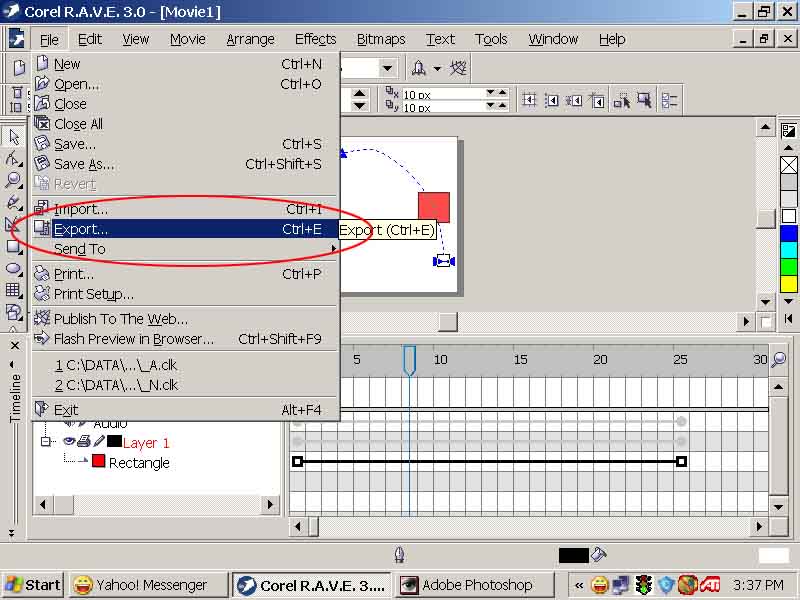Open the Bitmaps menu
This screenshot has height=600, width=800.
point(381,39)
